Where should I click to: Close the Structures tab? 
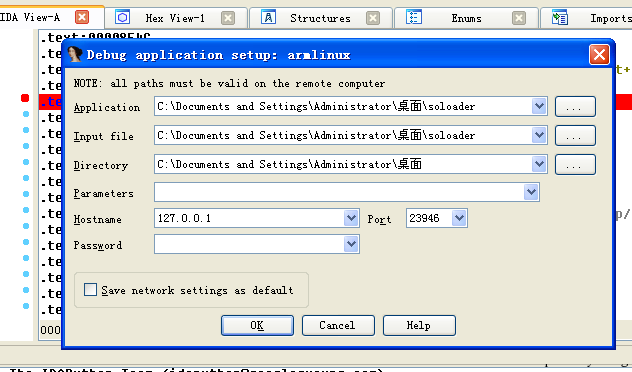point(373,18)
